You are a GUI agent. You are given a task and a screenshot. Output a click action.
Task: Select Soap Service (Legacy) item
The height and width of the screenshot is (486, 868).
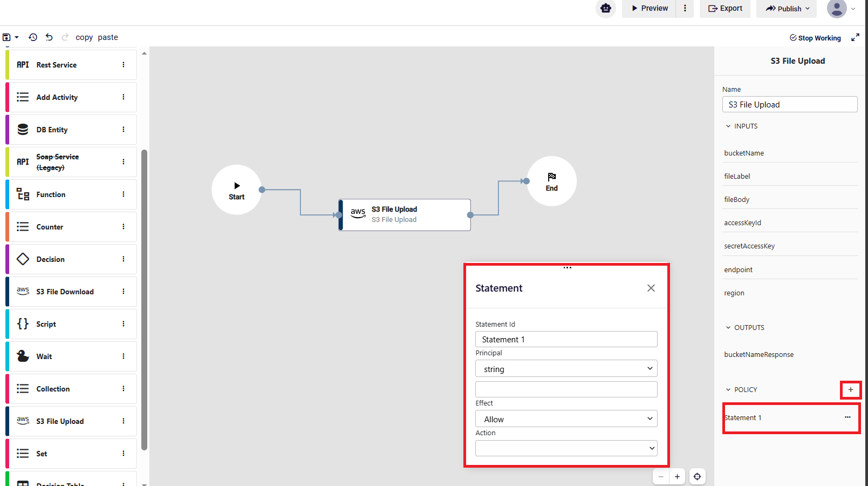click(x=71, y=162)
